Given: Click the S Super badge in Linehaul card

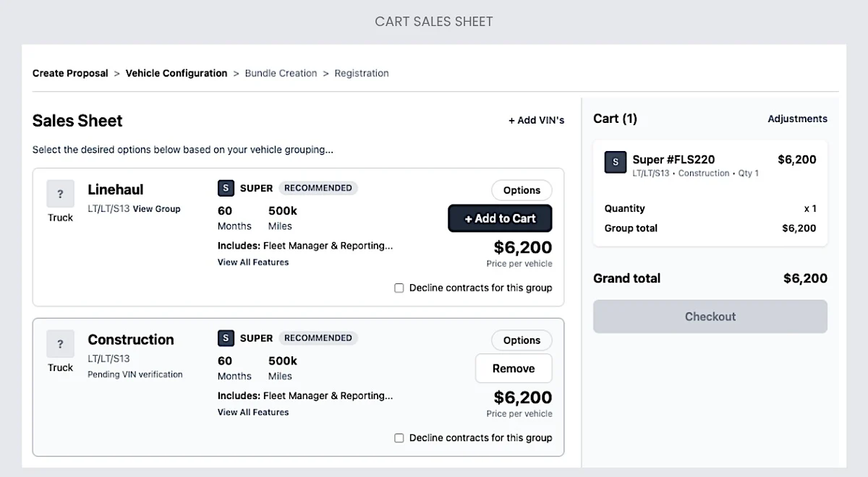Looking at the screenshot, I should [x=226, y=188].
